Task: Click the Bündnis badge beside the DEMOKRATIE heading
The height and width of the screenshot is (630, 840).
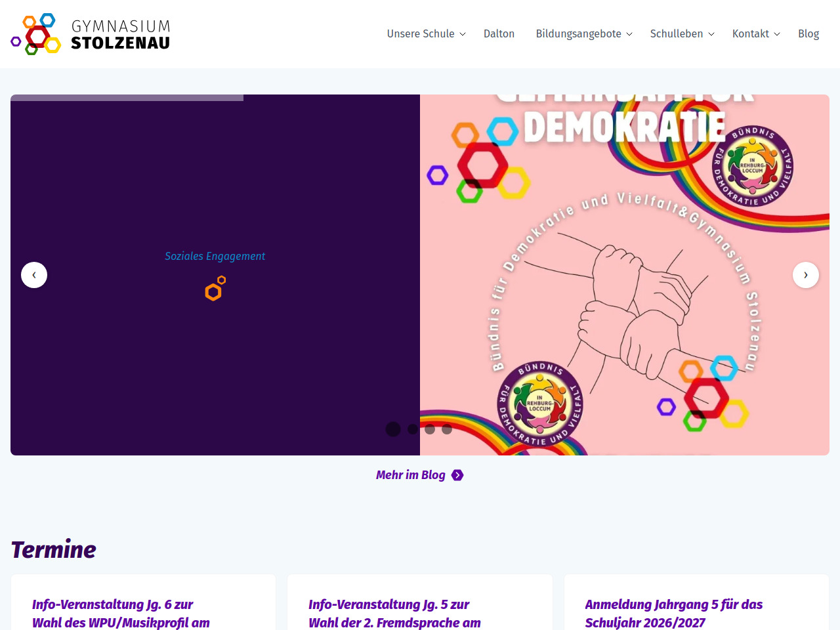Action: pos(753,166)
